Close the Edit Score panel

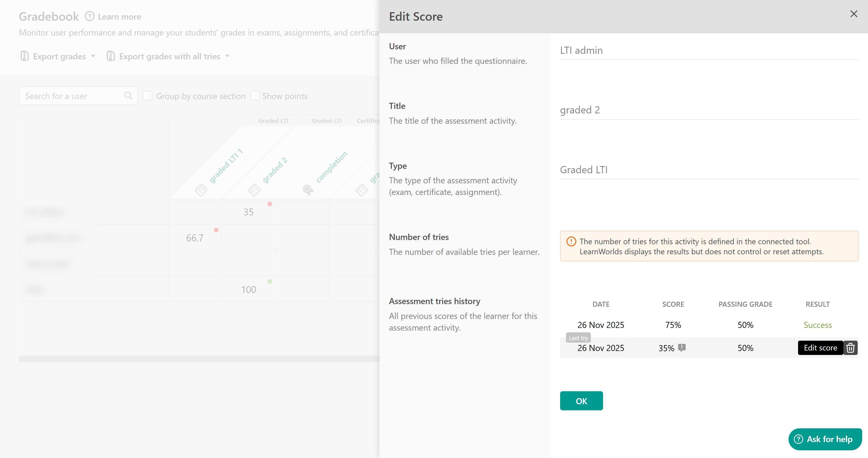[853, 14]
